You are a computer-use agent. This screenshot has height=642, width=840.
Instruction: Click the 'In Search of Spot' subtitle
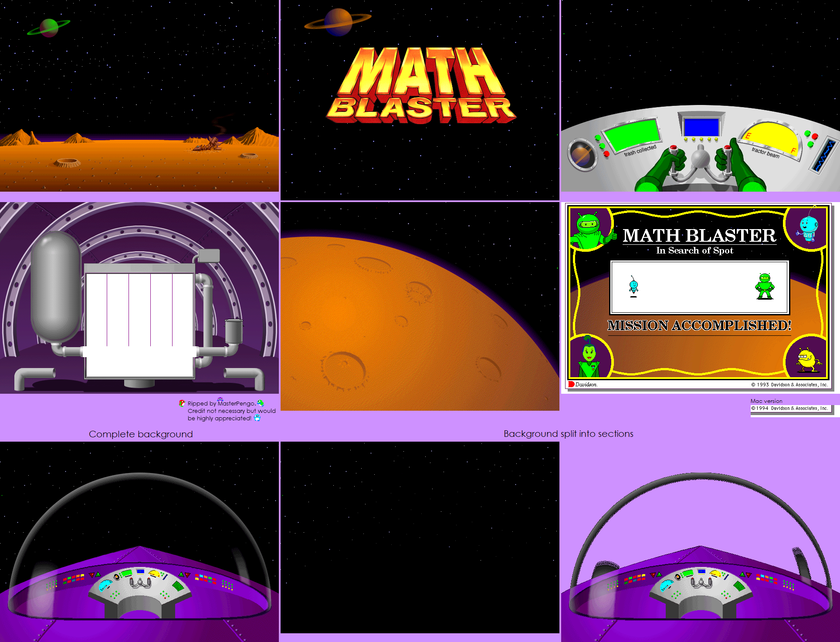(694, 250)
